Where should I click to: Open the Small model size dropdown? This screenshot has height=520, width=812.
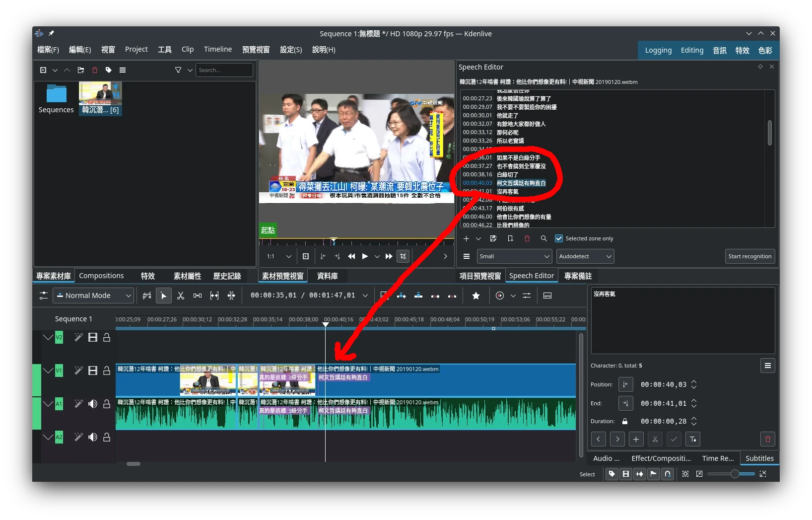click(x=514, y=256)
